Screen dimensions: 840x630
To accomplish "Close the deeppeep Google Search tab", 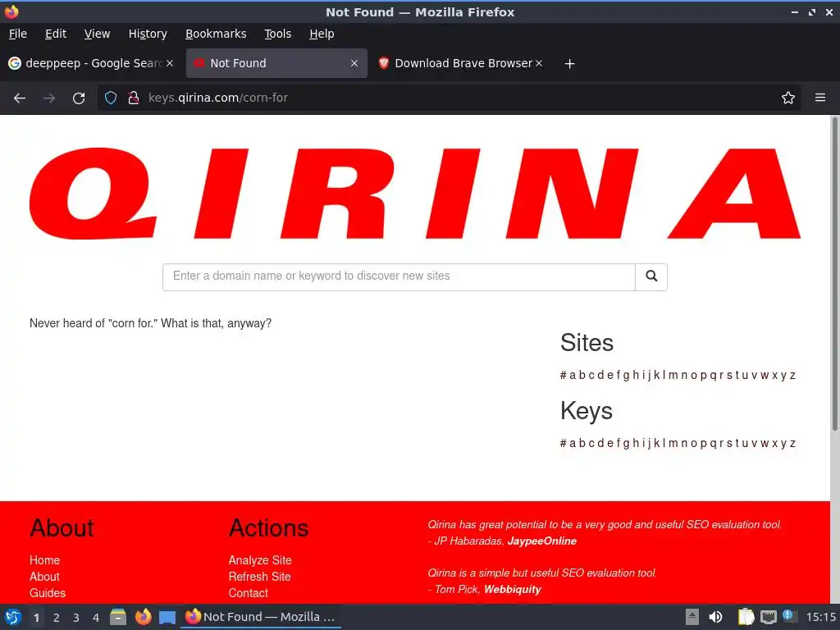I will pos(170,63).
